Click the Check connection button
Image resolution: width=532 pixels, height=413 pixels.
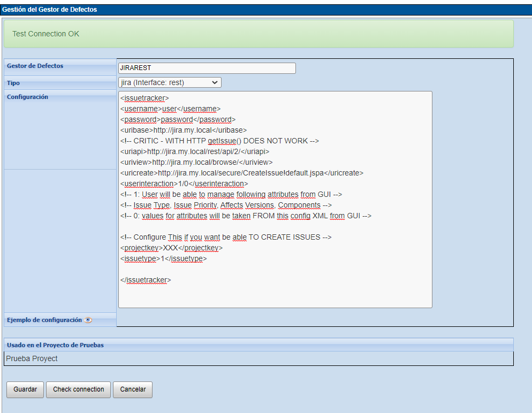78,389
